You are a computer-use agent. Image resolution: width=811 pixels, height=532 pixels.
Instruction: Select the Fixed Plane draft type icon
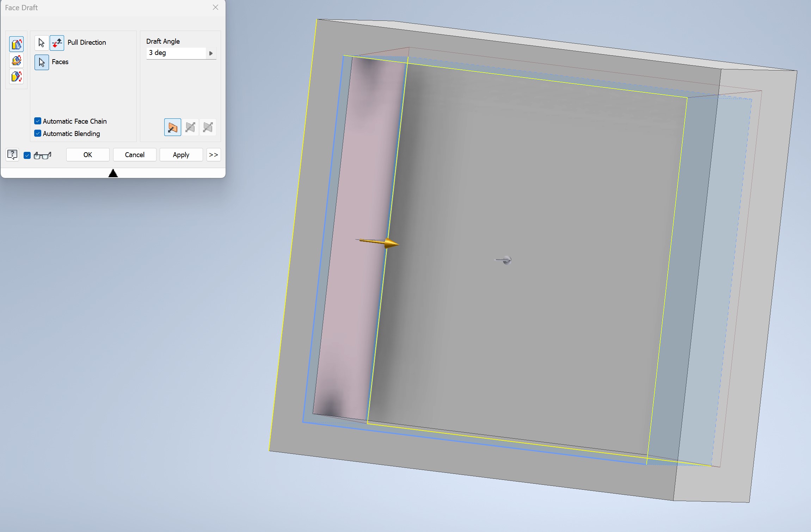pos(17,61)
